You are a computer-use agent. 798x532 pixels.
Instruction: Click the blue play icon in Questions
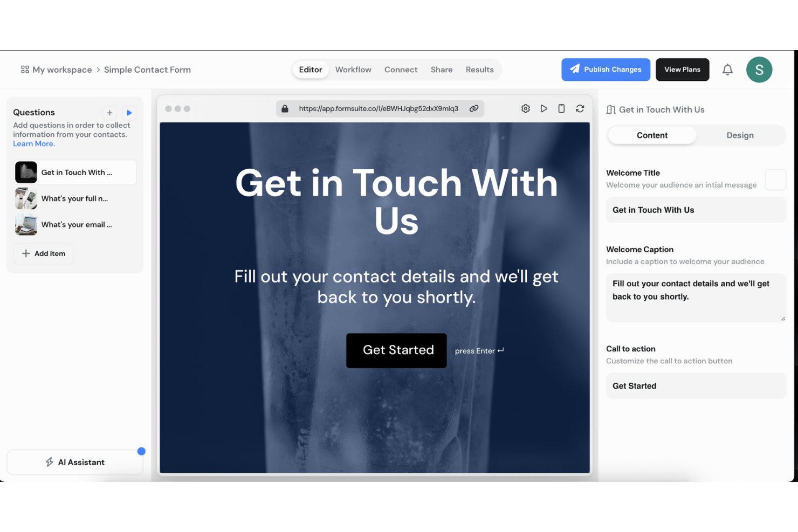[x=129, y=113]
